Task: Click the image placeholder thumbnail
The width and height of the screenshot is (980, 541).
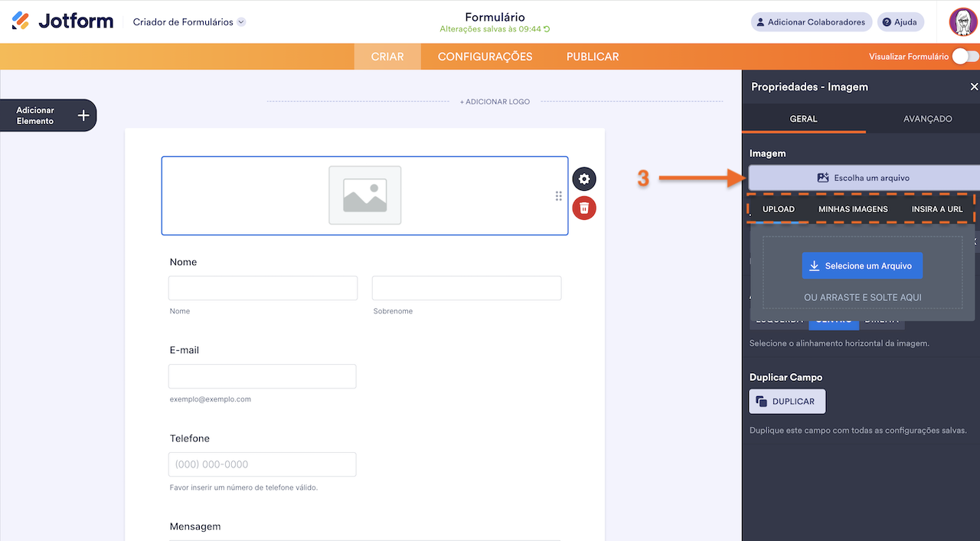Action: 364,195
